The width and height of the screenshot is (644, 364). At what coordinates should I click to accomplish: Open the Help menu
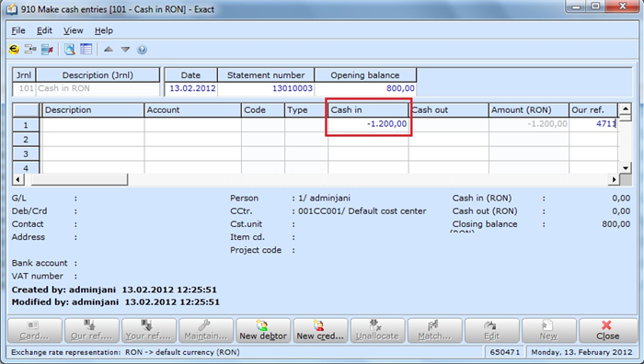[x=103, y=30]
